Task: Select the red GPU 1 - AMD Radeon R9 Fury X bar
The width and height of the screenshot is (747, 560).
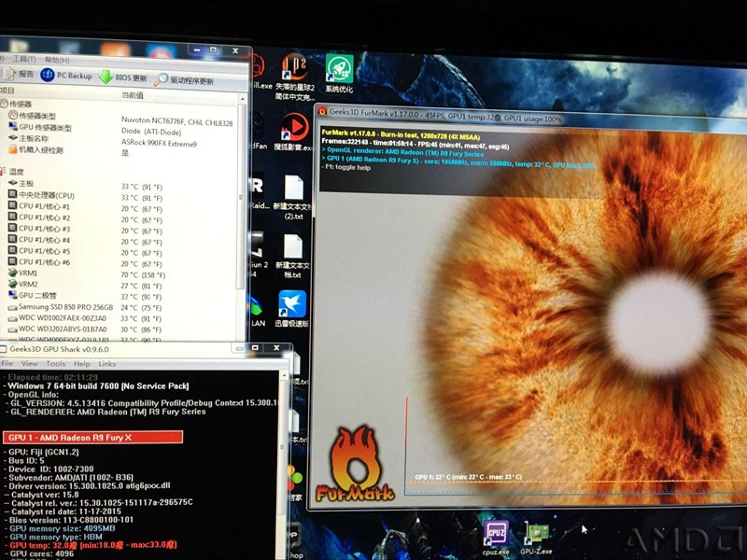Action: pos(92,437)
